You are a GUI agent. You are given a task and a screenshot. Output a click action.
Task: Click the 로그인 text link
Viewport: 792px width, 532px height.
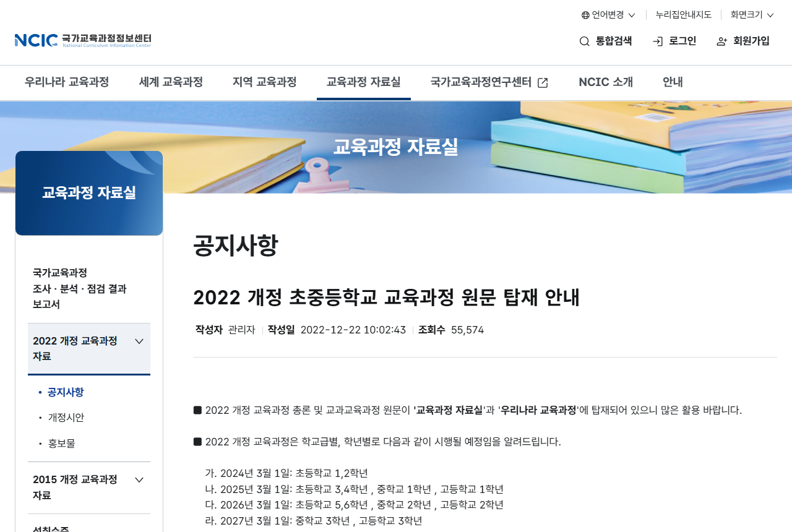(x=682, y=41)
